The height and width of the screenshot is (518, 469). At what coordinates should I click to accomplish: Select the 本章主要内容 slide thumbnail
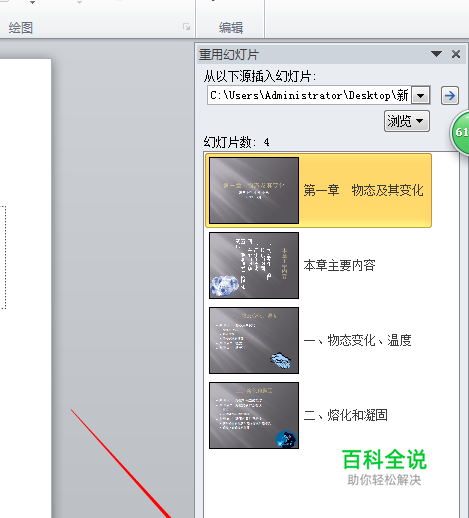point(254,265)
